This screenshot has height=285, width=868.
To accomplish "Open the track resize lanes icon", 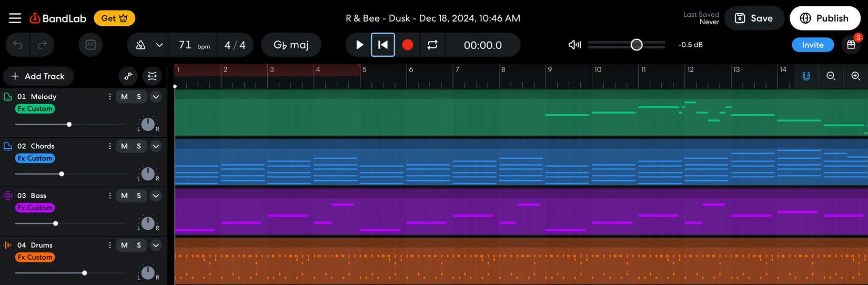I will [x=152, y=76].
